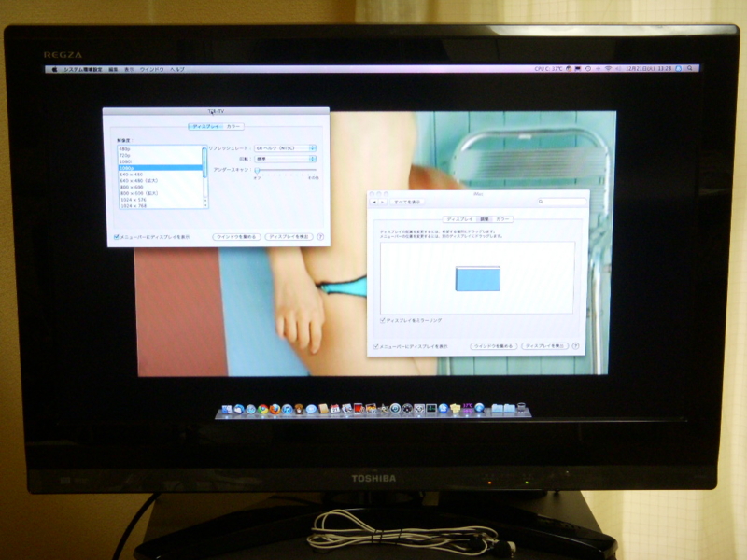The width and height of the screenshot is (747, 560).
Task: Launch Google Chrome from the Dock
Action: click(263, 409)
